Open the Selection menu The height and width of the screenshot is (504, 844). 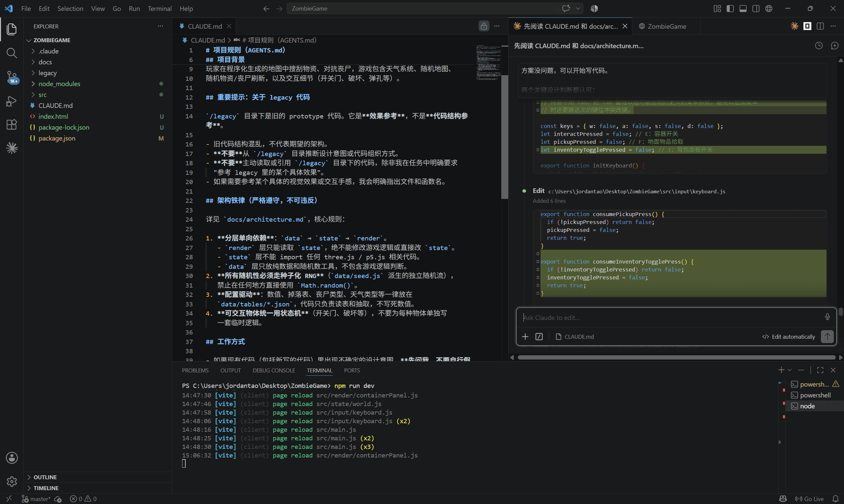(70, 9)
